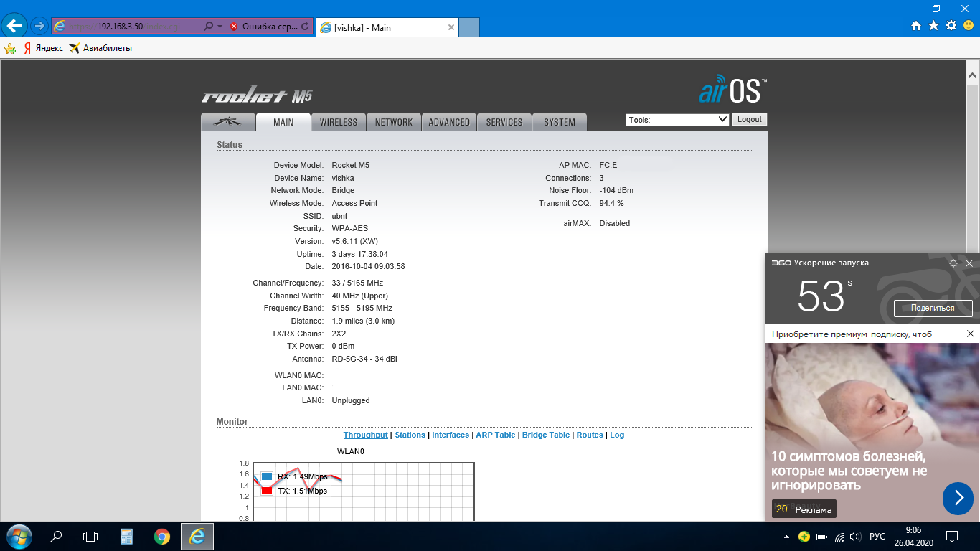Viewport: 980px width, 551px height.
Task: Show hidden system tray icons
Action: coord(787,537)
